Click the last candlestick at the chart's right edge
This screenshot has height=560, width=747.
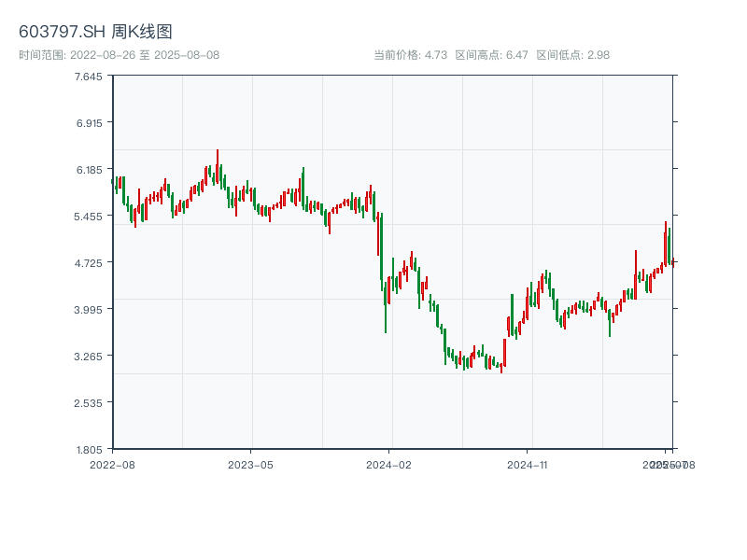[672, 262]
